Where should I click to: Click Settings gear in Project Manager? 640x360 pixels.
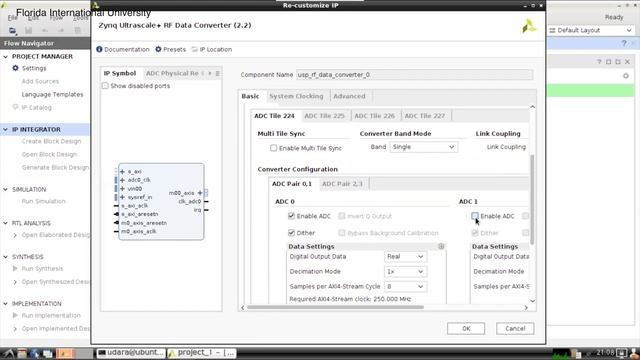coord(16,68)
